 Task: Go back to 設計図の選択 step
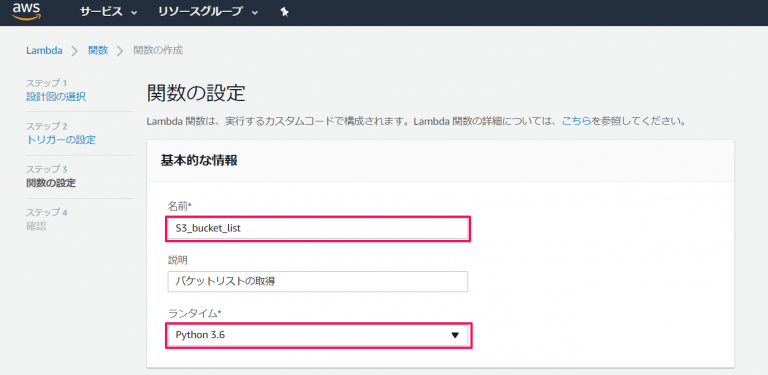click(56, 97)
